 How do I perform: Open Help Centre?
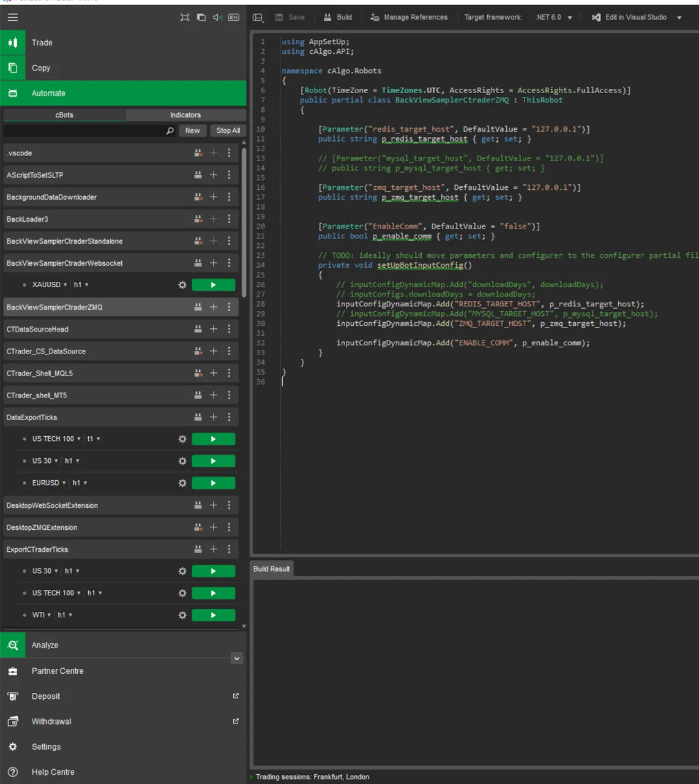[123, 772]
